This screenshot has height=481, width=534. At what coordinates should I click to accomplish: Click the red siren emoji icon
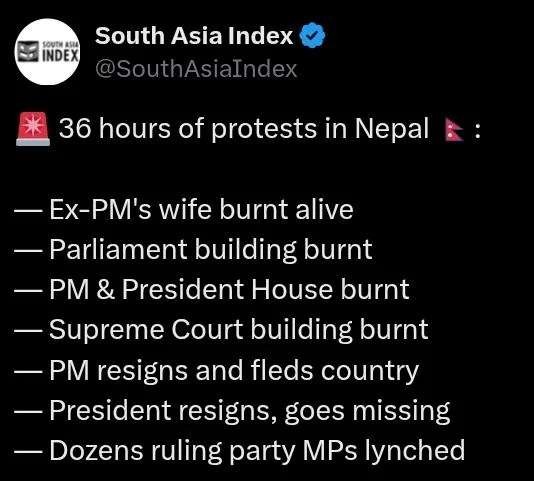(33, 129)
